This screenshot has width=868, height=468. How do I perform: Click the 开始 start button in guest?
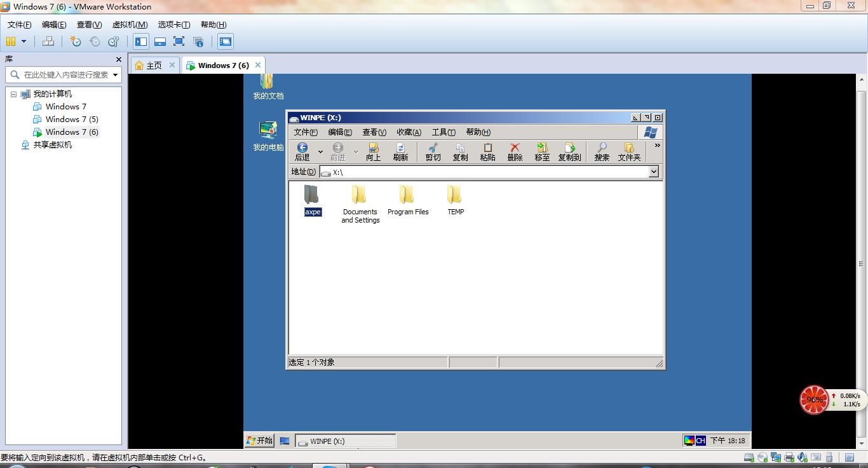(259, 441)
